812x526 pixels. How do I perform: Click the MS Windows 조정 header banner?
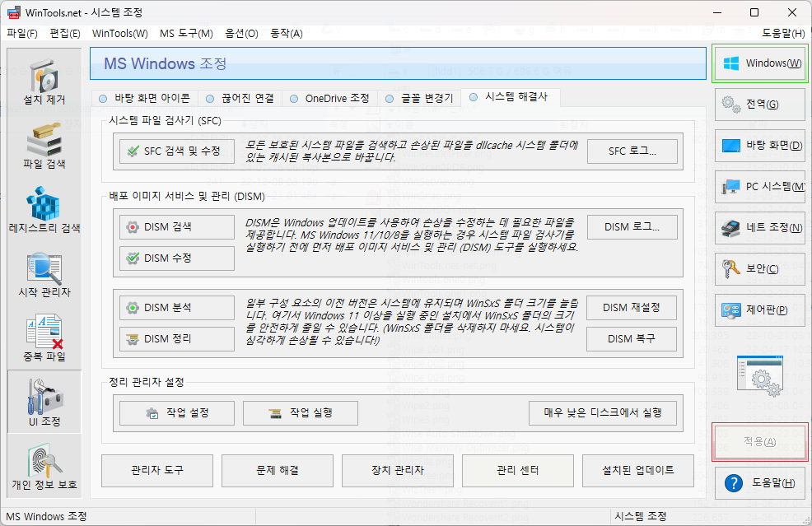tap(398, 63)
